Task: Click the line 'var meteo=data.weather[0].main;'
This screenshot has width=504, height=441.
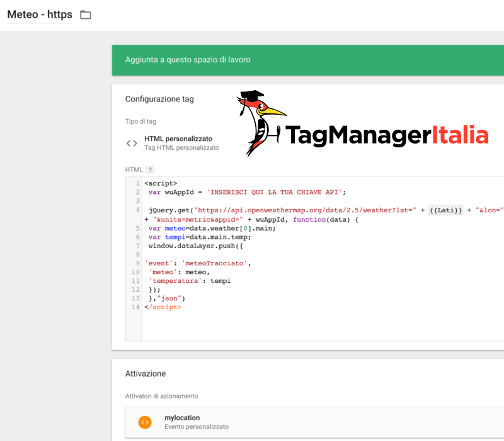Action: 212,228
